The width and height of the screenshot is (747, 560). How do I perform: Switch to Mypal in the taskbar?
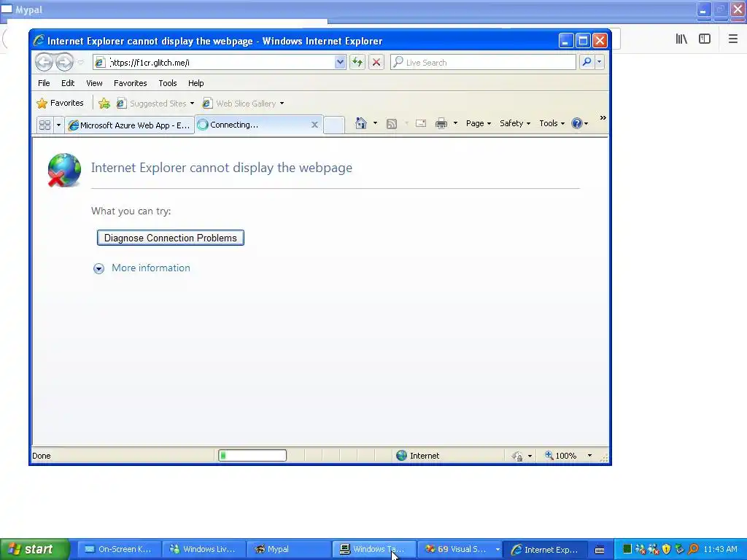(x=288, y=550)
